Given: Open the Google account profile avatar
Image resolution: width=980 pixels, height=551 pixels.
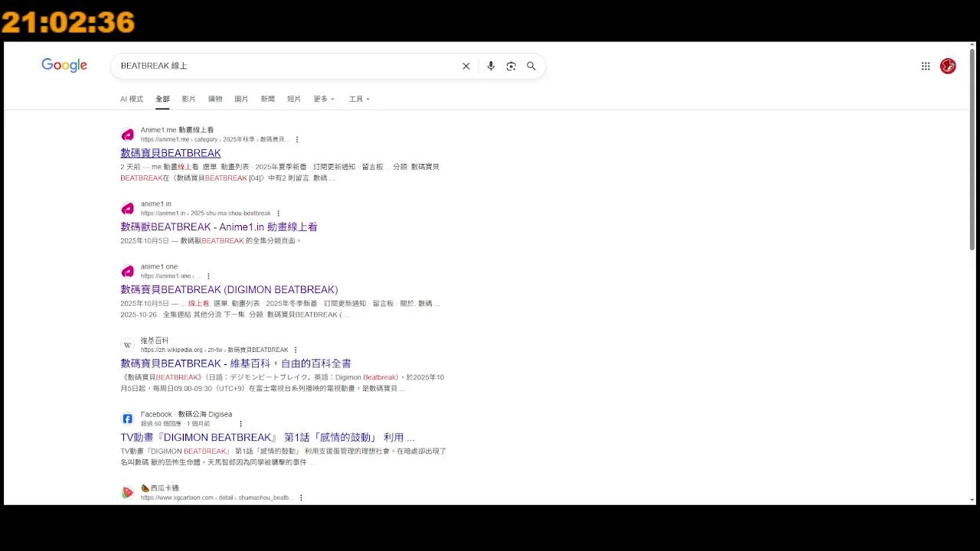Looking at the screenshot, I should pos(948,66).
